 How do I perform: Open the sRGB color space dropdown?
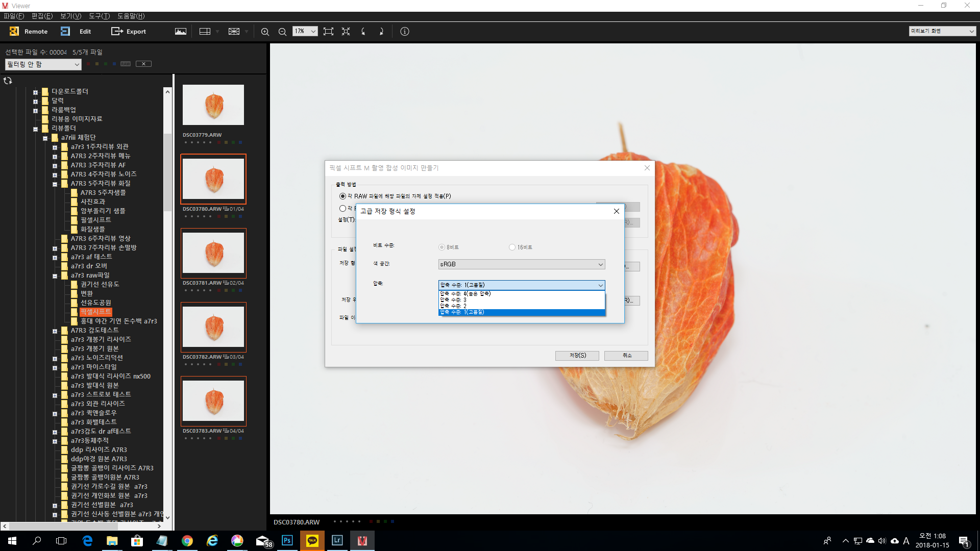[x=522, y=264]
